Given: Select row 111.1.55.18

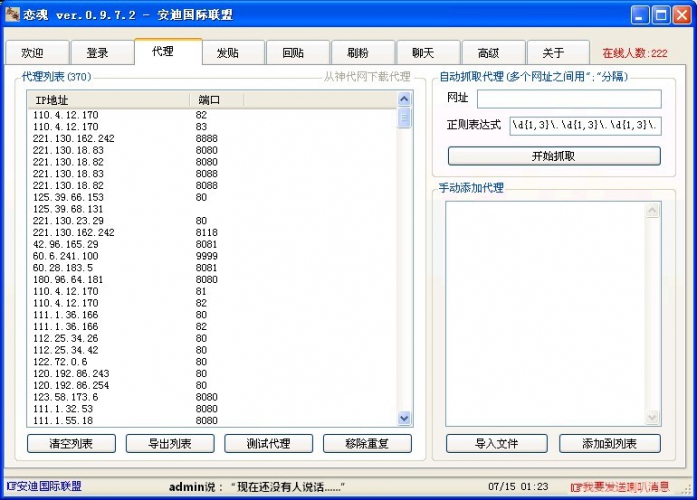Looking at the screenshot, I should (212, 420).
